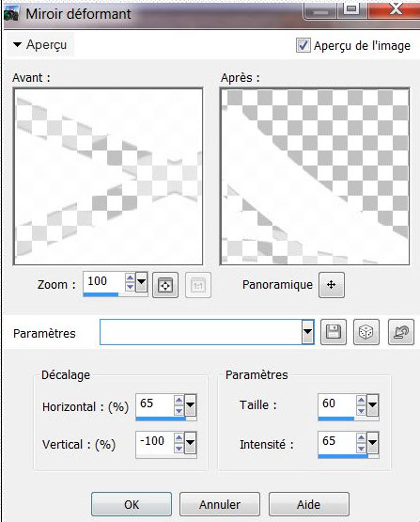Open the Paramètres preset dropdown
This screenshot has height=522, width=420.
(x=307, y=332)
